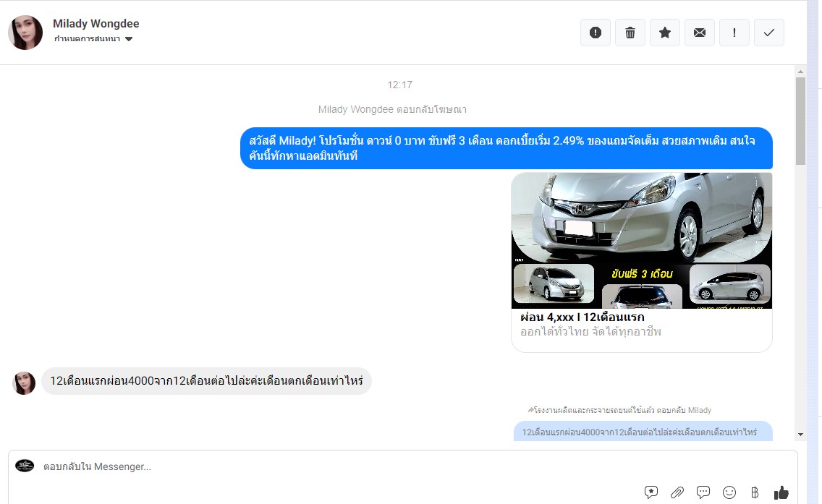Select Milady's gray question message bubble
The height and width of the screenshot is (504, 822).
[x=206, y=381]
